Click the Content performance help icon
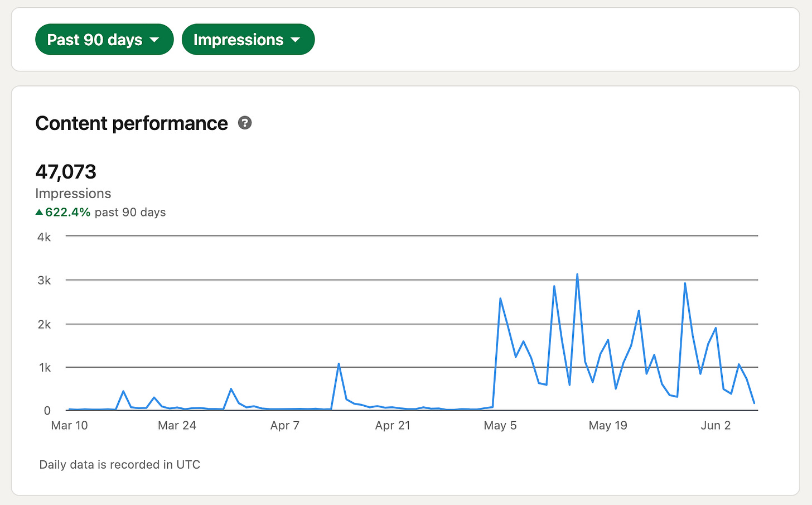Screen dimensions: 812x505 pyautogui.click(x=245, y=123)
